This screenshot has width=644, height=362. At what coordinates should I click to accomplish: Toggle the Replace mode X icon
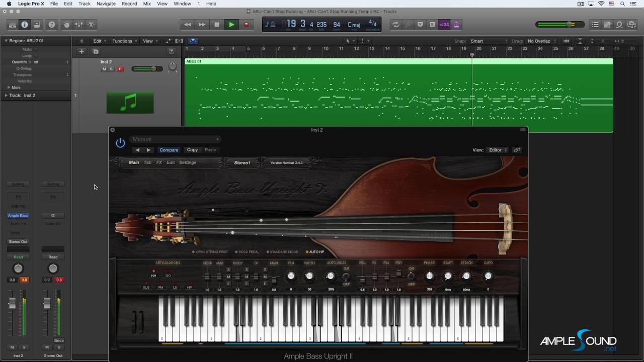point(420,24)
